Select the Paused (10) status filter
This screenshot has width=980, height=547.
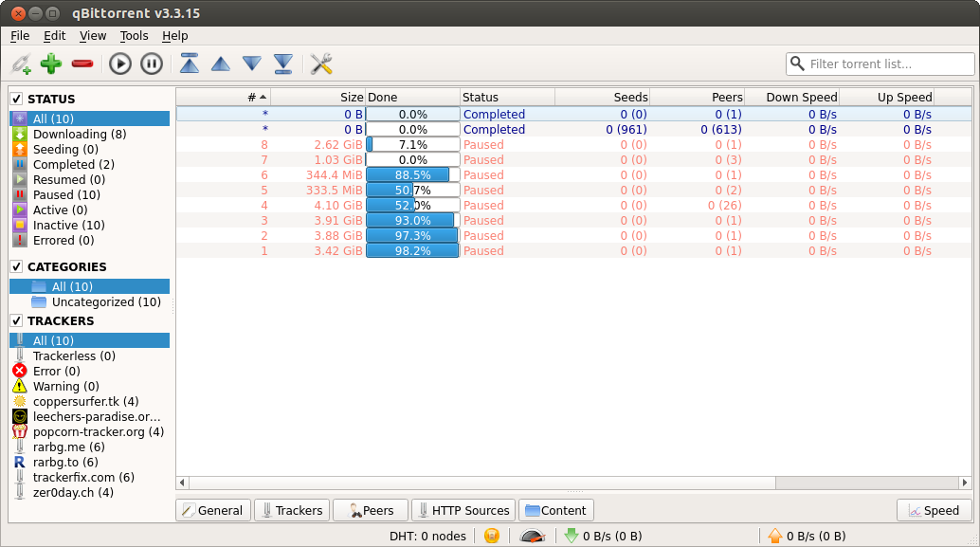point(89,194)
